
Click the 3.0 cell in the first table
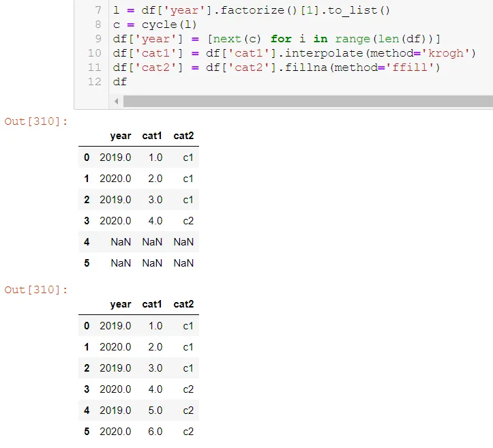coord(155,200)
